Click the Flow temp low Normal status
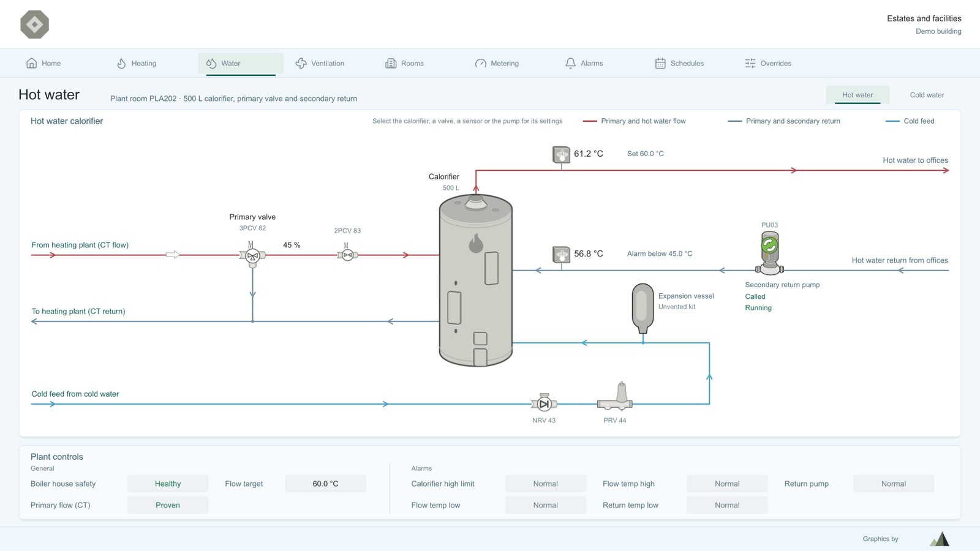The image size is (980, 551). click(545, 505)
